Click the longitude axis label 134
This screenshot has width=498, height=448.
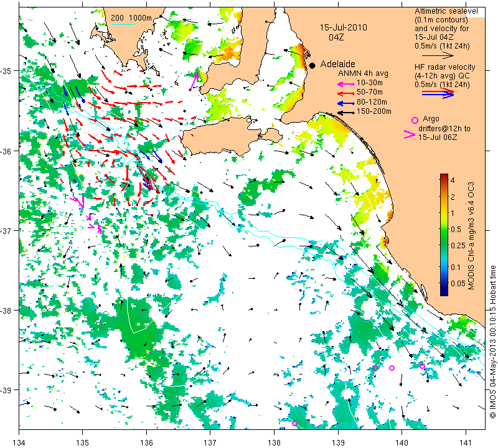pos(19,442)
